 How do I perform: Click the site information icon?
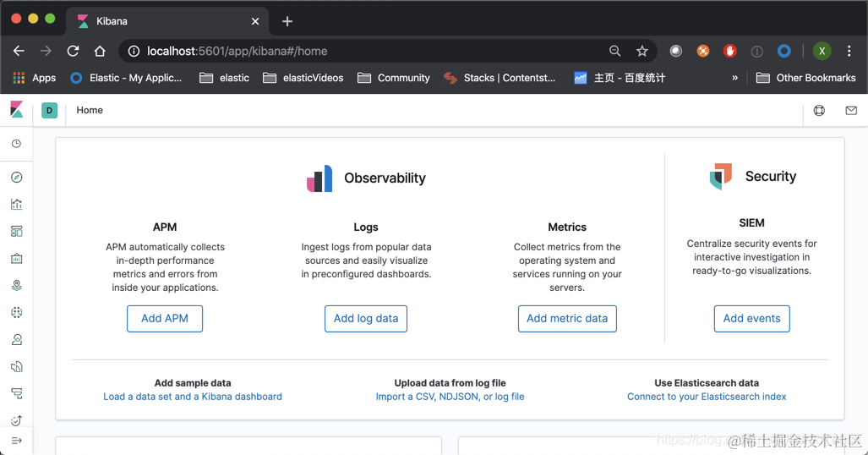[134, 51]
